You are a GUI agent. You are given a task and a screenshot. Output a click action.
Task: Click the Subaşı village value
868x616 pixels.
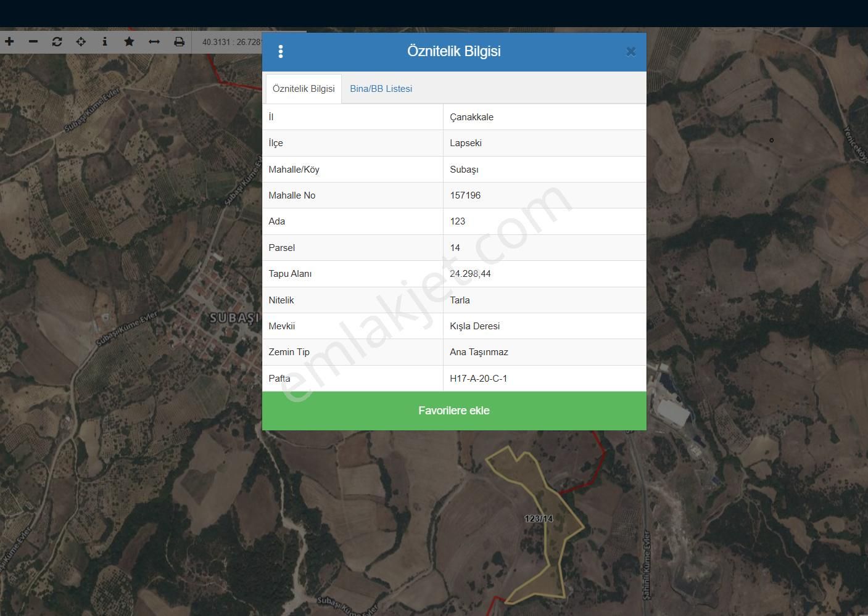[x=464, y=170]
